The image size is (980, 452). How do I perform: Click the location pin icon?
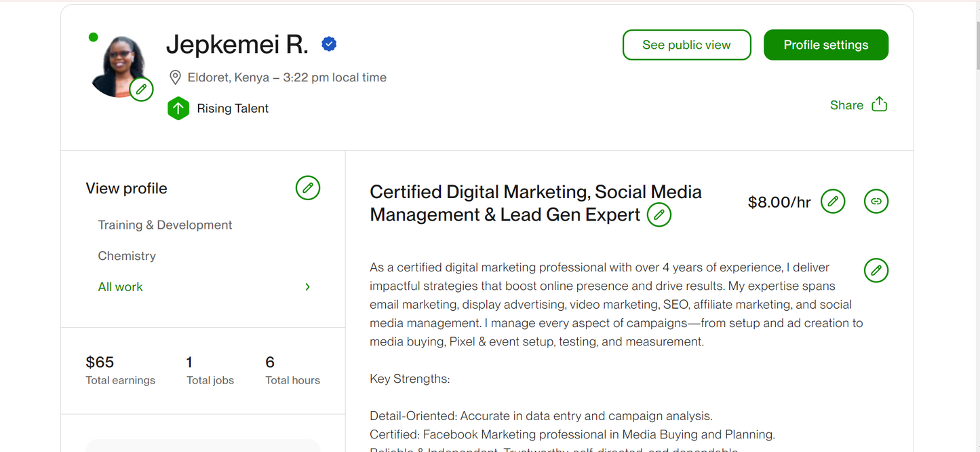[x=175, y=77]
